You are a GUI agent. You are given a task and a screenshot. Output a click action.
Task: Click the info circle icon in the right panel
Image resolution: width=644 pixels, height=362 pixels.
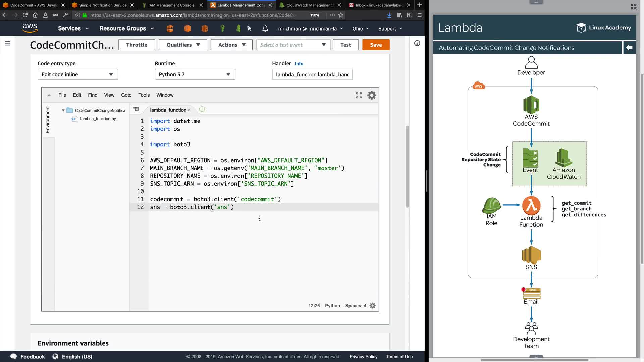417,43
